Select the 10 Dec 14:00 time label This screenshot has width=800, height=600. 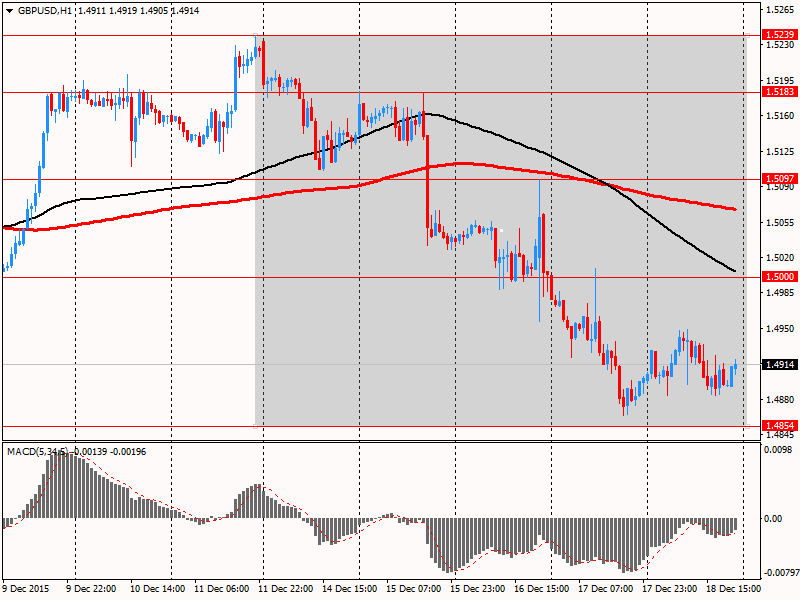coord(158,588)
